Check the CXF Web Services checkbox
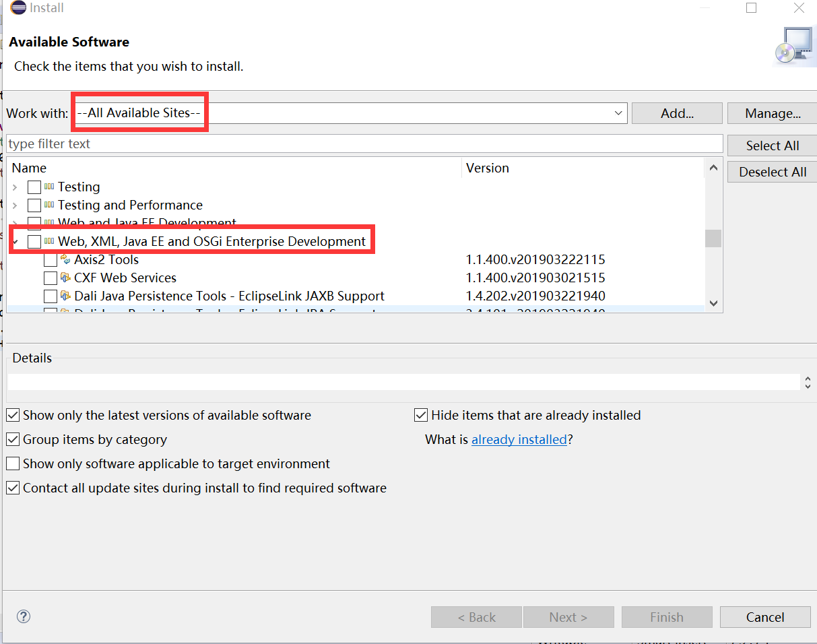 click(51, 278)
